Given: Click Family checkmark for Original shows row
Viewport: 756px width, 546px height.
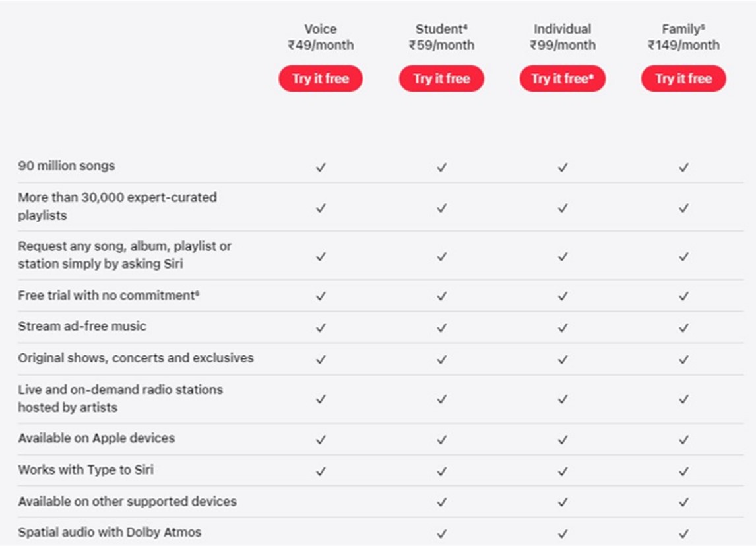Looking at the screenshot, I should pyautogui.click(x=683, y=360).
